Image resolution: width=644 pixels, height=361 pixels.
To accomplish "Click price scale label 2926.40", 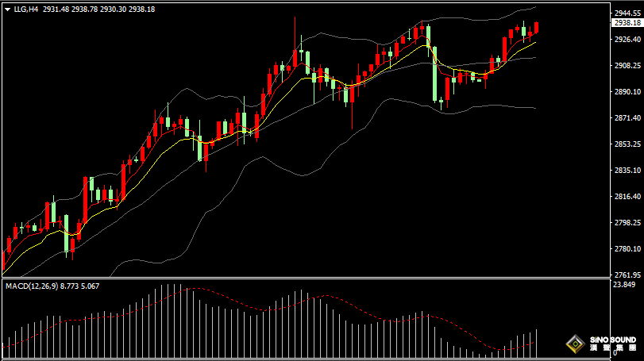I will pos(627,40).
